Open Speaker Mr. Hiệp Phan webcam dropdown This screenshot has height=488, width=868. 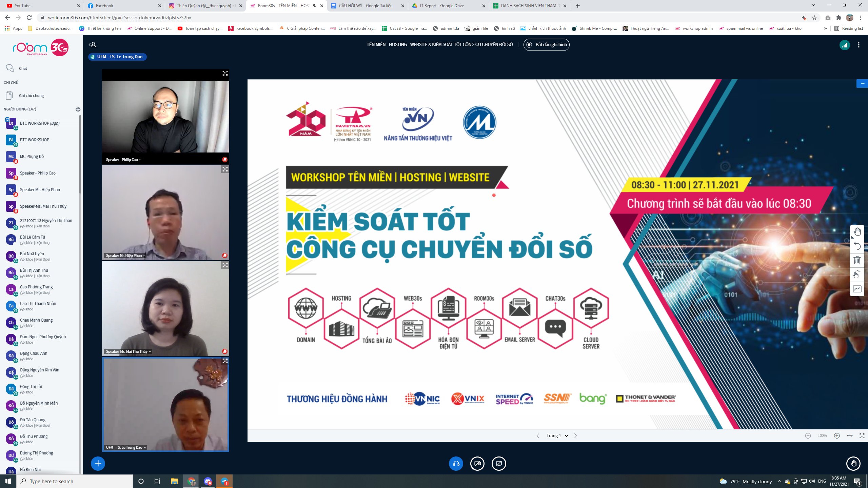(x=125, y=256)
